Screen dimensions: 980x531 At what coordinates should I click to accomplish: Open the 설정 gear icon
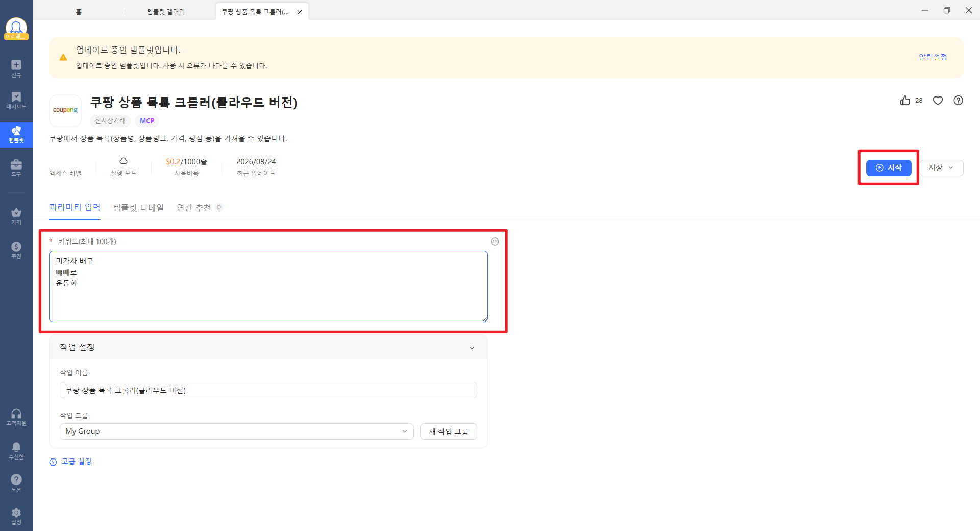click(x=16, y=516)
